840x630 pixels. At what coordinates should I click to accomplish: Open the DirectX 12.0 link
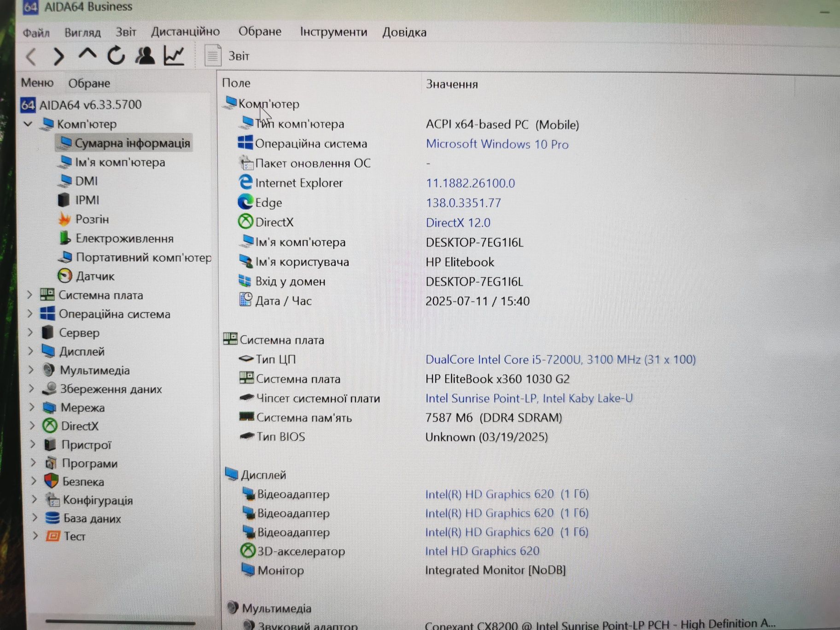[458, 223]
